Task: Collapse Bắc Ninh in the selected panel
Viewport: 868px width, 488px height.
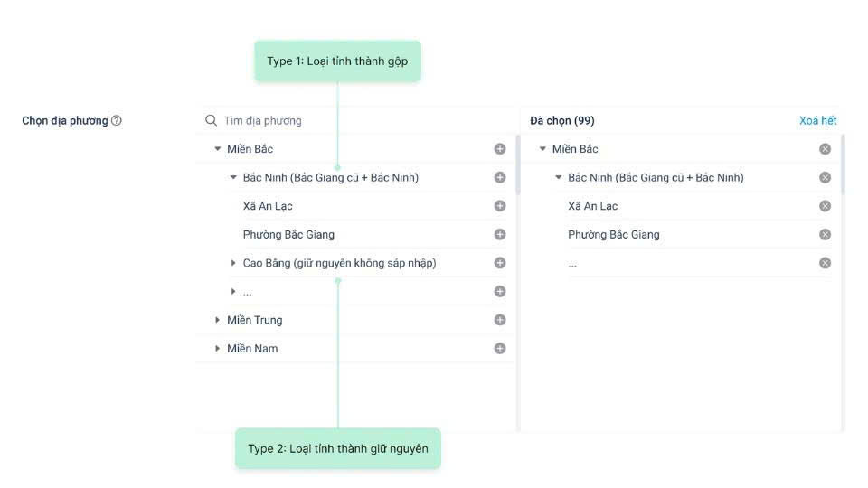Action: pos(559,178)
